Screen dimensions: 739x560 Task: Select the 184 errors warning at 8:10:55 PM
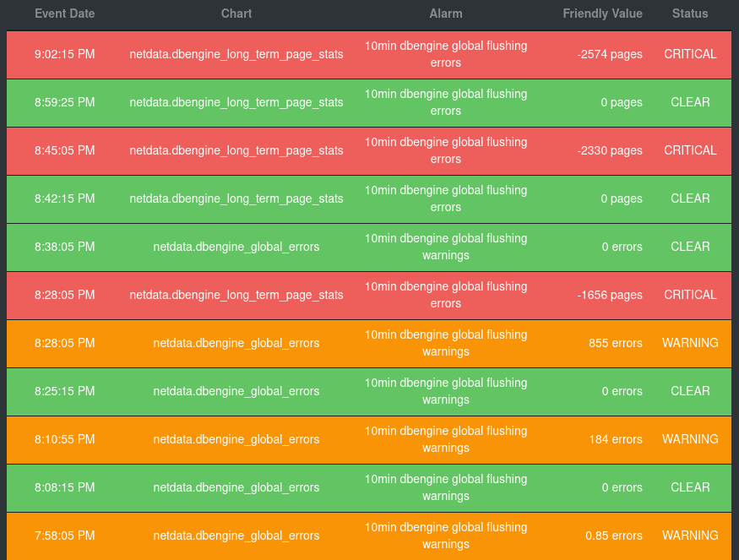coord(369,439)
